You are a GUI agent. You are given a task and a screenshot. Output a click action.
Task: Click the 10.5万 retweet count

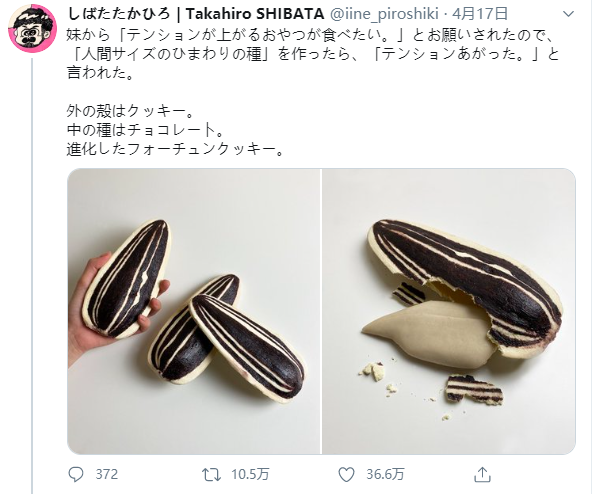coord(250,474)
